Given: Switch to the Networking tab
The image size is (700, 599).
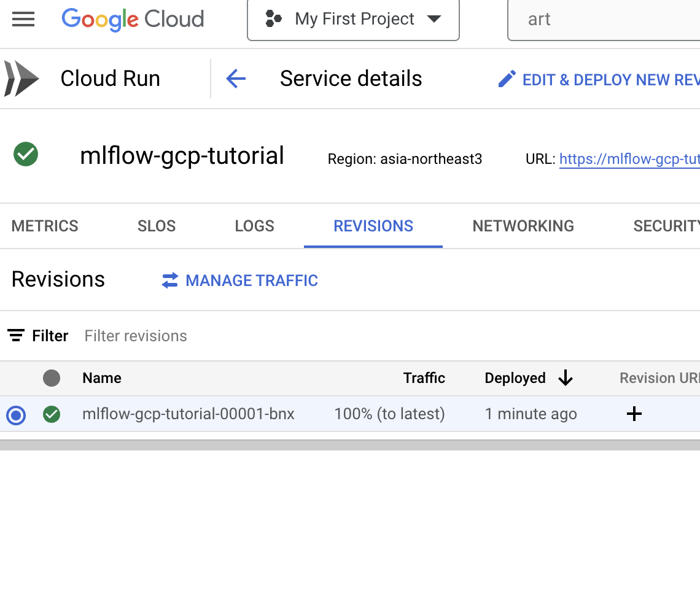Looking at the screenshot, I should pos(523,226).
